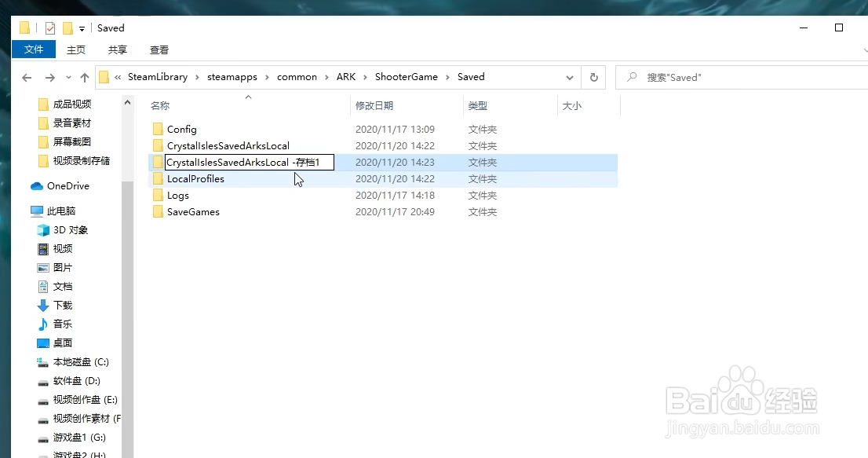Click common in the address path
This screenshot has height=458, width=868.
(x=297, y=77)
